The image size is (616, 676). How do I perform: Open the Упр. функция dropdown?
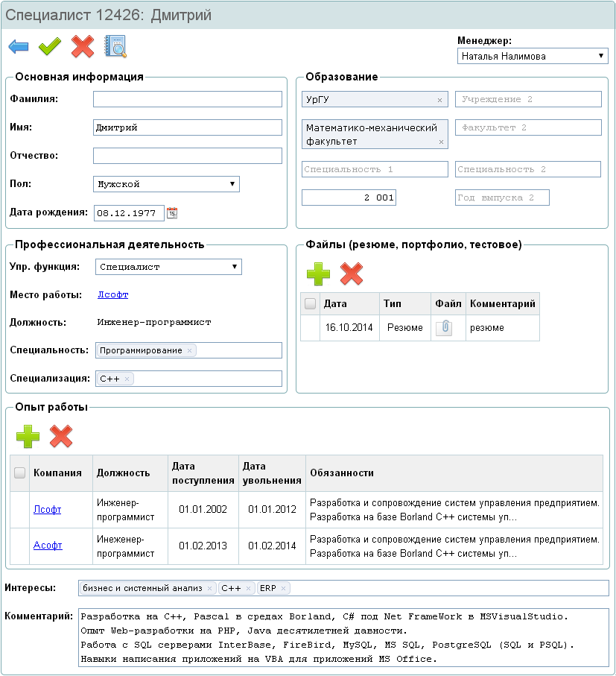click(168, 266)
